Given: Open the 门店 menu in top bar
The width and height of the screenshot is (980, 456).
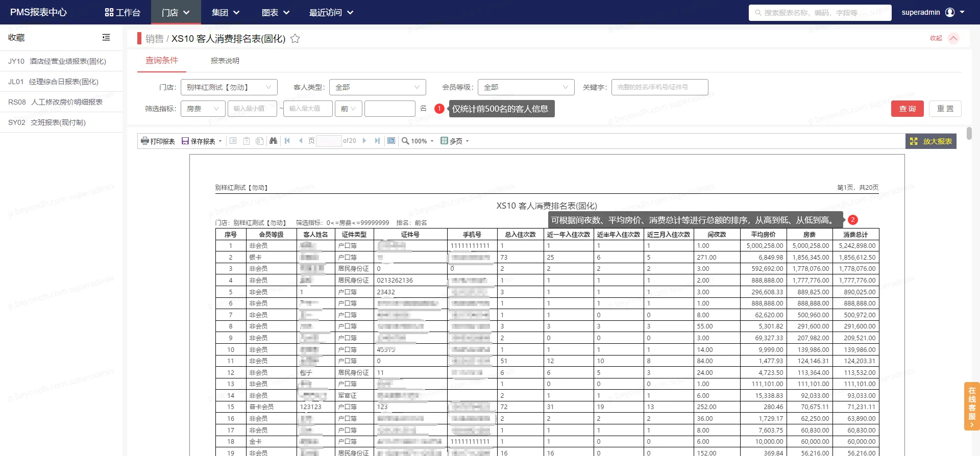Looking at the screenshot, I should pyautogui.click(x=176, y=12).
